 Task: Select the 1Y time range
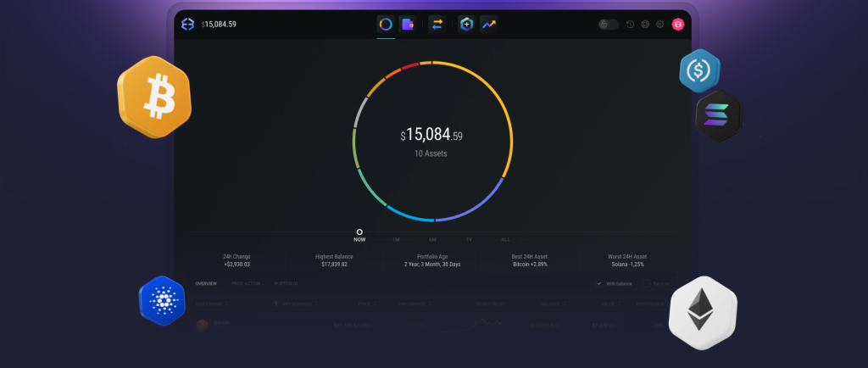[469, 240]
